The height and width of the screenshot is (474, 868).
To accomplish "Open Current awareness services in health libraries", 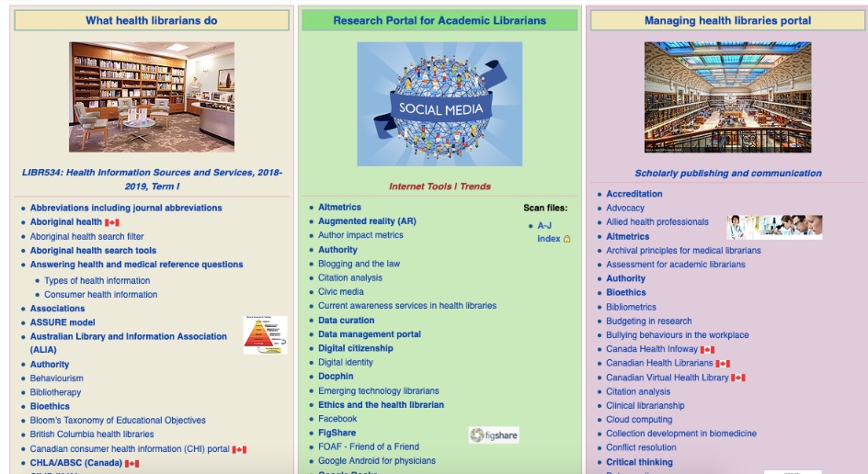I will (406, 305).
